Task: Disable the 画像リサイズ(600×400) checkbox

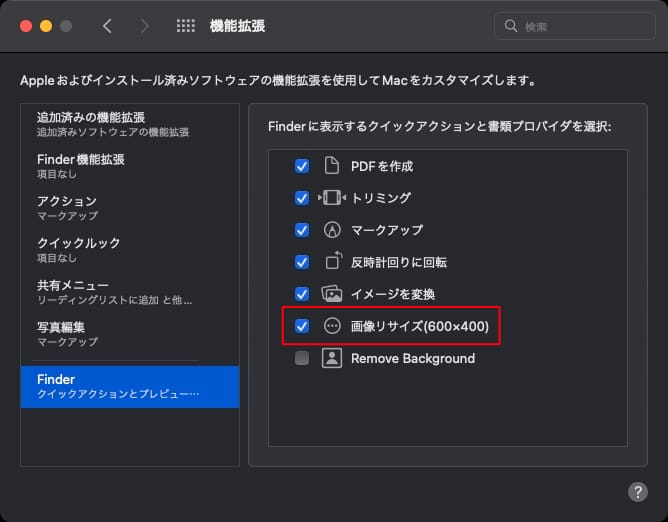Action: click(302, 326)
